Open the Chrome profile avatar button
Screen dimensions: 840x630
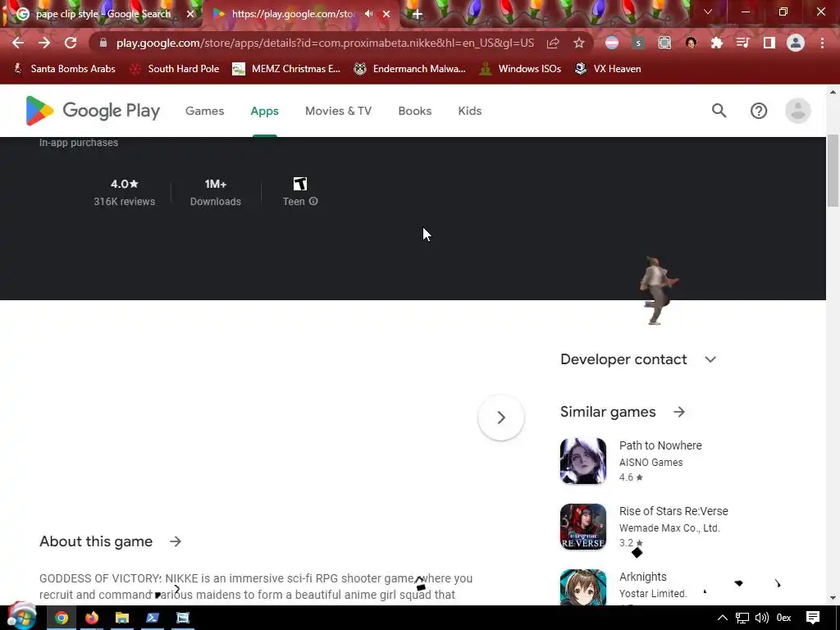click(796, 43)
